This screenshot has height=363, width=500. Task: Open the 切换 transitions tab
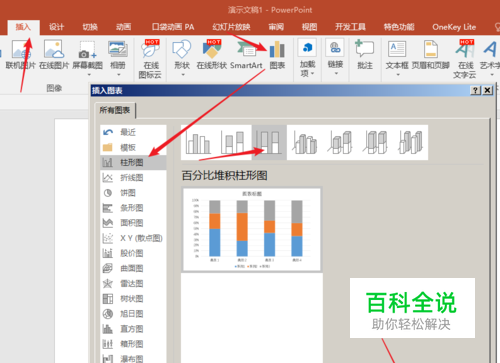click(x=90, y=27)
